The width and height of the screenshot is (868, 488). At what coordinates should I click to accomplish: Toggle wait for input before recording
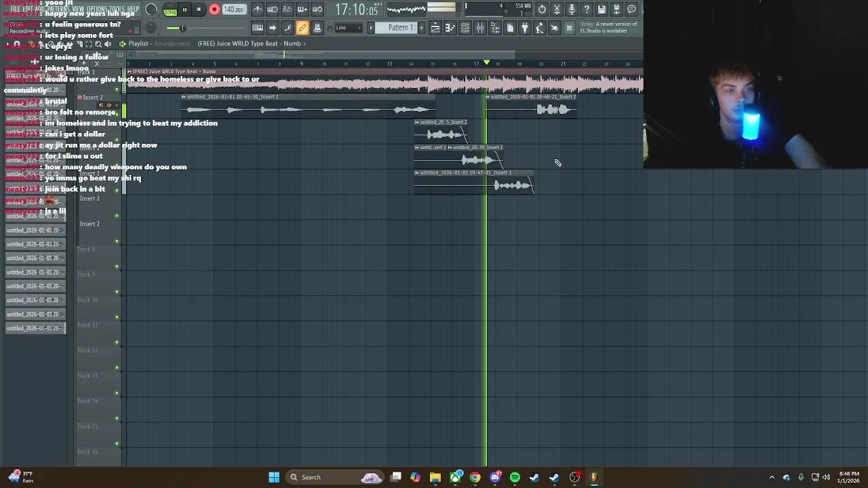pos(273,9)
